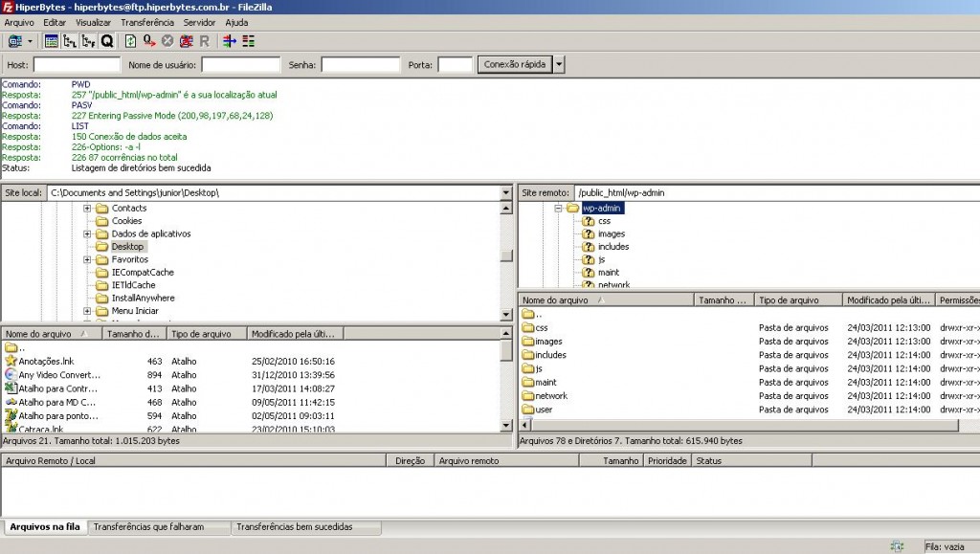Image resolution: width=980 pixels, height=554 pixels.
Task: Click the css unknown-folder icon in remote tree
Action: pyautogui.click(x=589, y=221)
